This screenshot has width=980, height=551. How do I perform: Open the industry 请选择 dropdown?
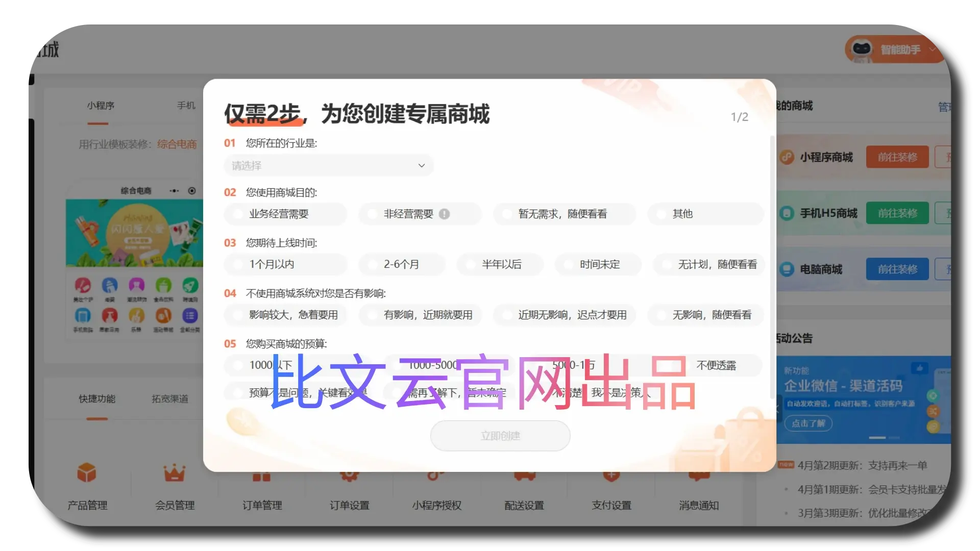pos(328,165)
